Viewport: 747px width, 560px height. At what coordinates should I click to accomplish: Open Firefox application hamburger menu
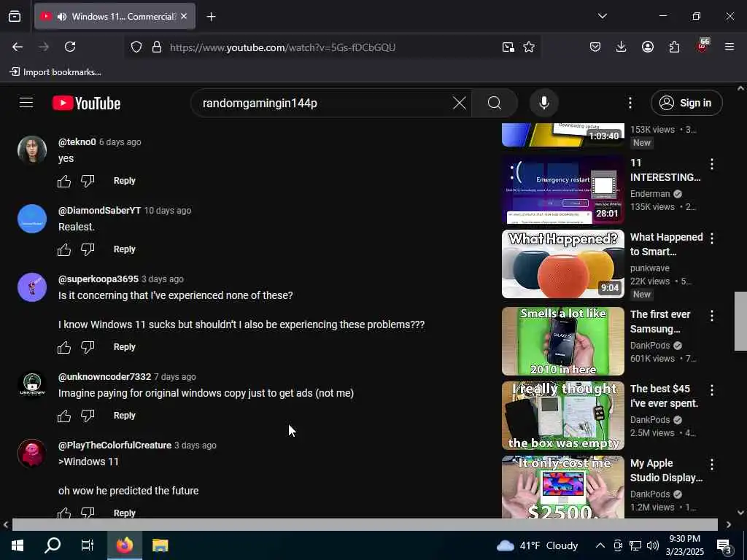729,47
